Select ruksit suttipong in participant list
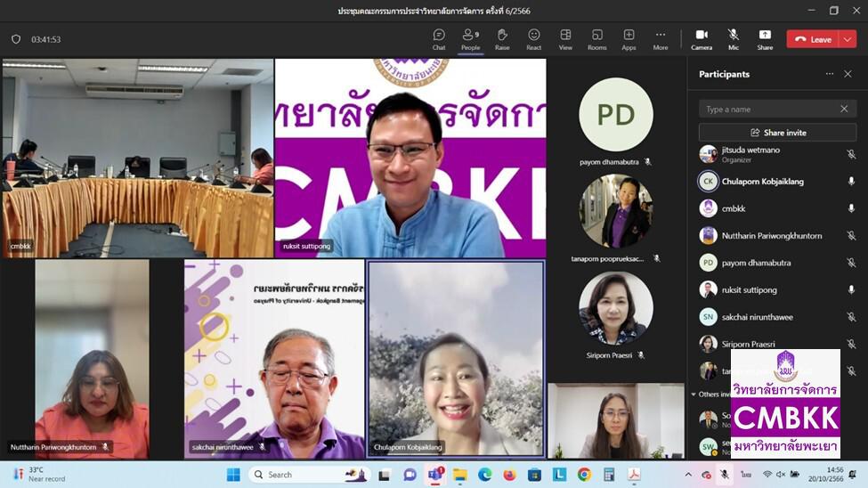The height and width of the screenshot is (488, 868). coord(777,289)
